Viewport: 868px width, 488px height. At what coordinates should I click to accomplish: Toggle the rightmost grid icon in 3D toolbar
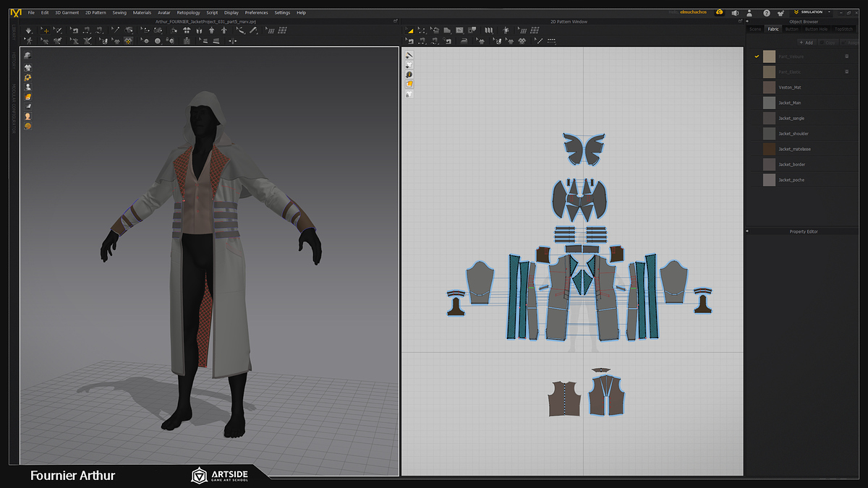pos(284,30)
